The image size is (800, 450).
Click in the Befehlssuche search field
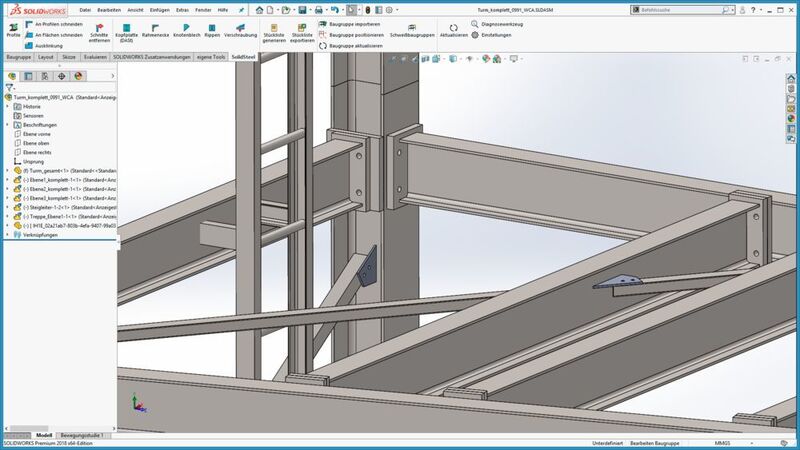click(681, 10)
